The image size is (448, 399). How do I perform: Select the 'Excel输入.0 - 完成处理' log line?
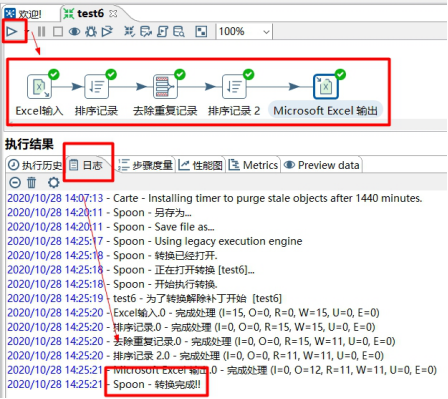click(x=193, y=313)
